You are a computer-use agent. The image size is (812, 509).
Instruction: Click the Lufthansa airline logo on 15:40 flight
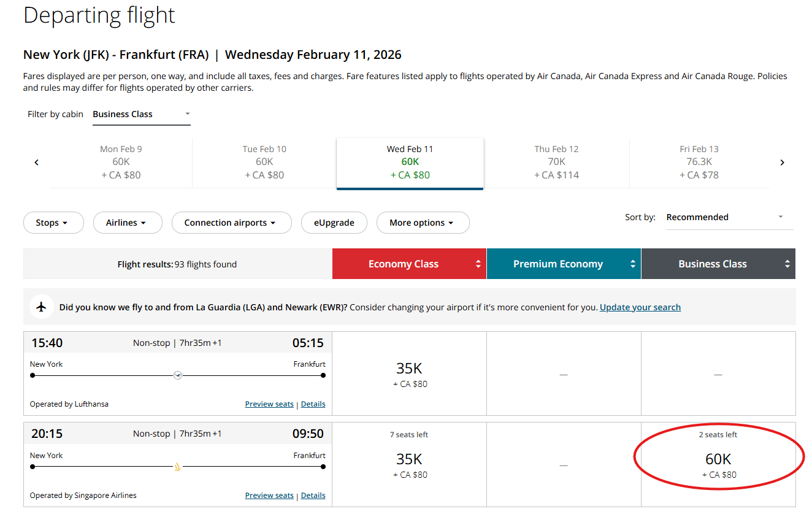pos(178,375)
